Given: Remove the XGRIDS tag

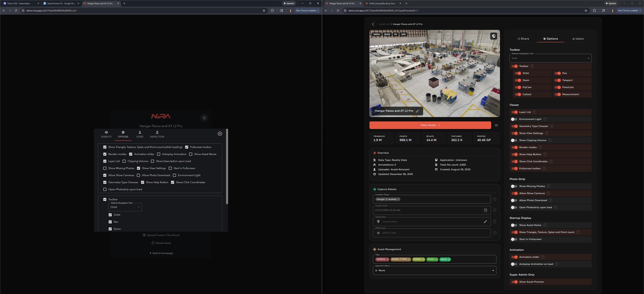Looking at the screenshot, I should (x=387, y=259).
